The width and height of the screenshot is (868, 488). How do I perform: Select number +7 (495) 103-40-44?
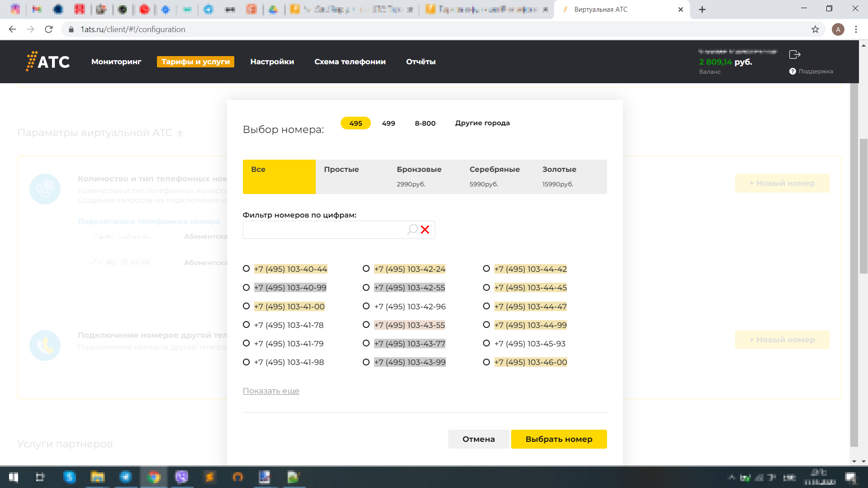click(x=246, y=269)
